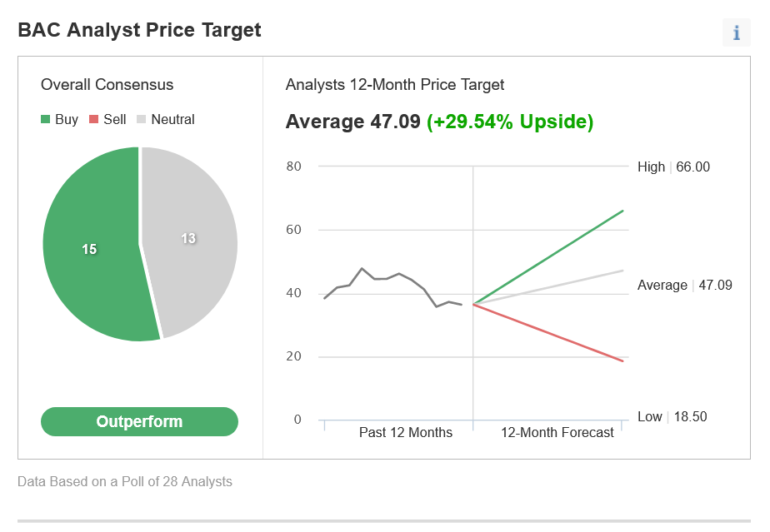Click the red Sell legend square

(93, 119)
